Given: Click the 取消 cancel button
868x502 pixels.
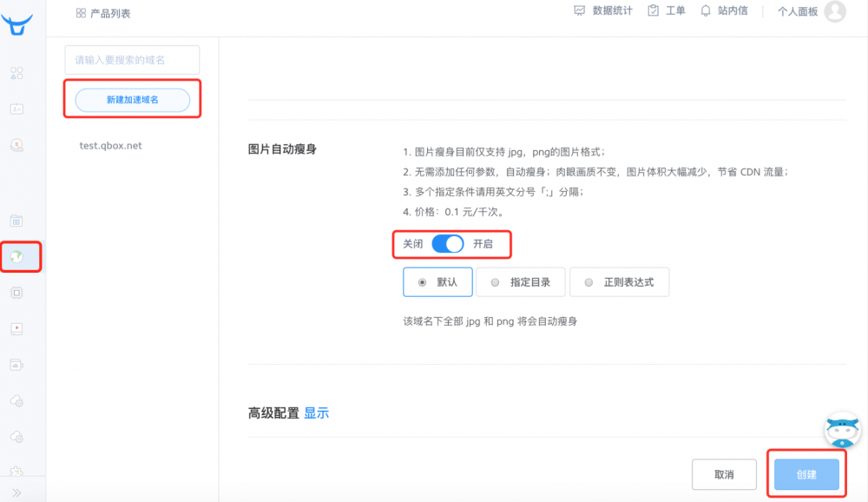Looking at the screenshot, I should [x=724, y=474].
